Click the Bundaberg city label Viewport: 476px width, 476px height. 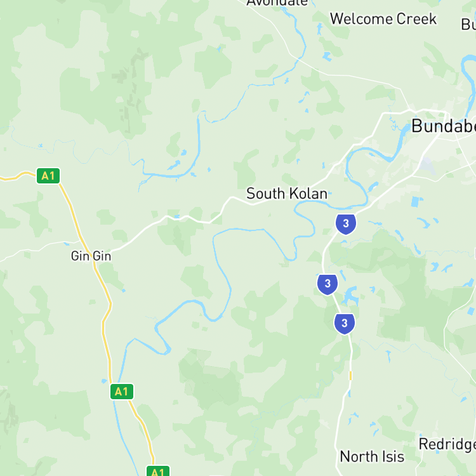pos(444,126)
